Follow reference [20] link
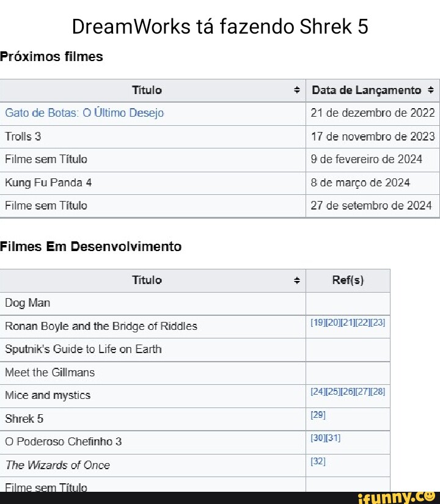440x504 pixels. click(x=333, y=323)
